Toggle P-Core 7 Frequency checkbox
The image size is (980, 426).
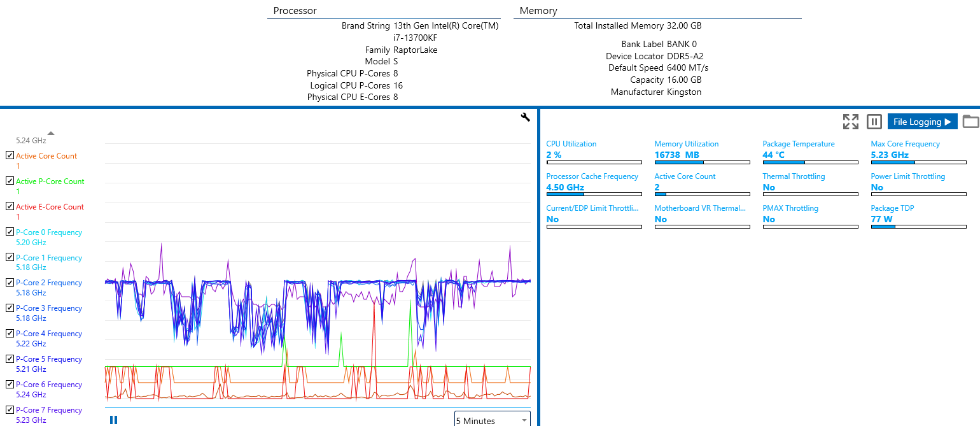[10, 409]
